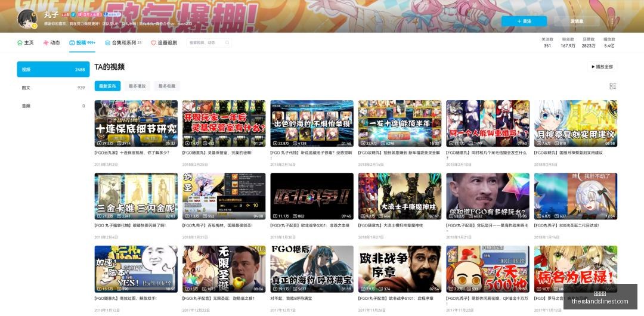Click title 【FGO/丸子配音】欧非战争S201
644x316 pixels.
point(309,225)
